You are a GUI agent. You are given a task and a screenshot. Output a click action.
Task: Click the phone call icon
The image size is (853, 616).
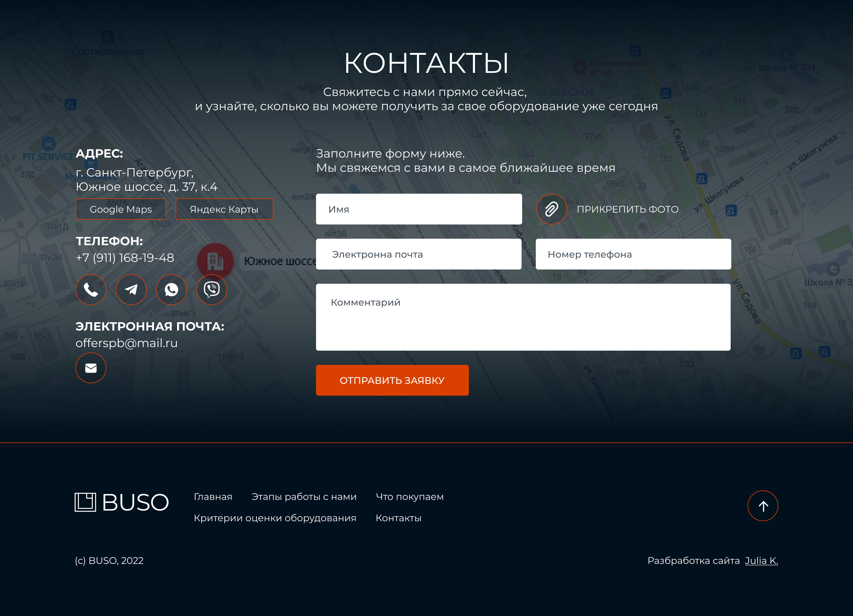coord(91,290)
